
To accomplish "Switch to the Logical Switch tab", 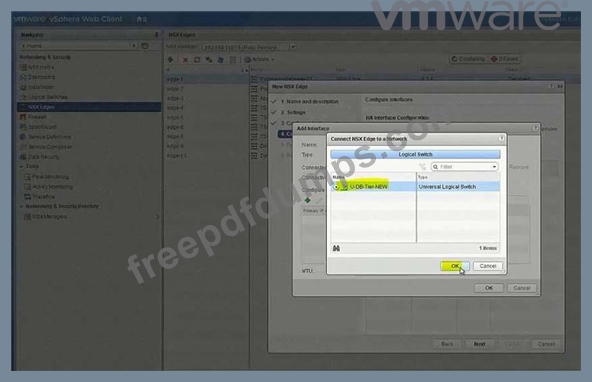I will 415,154.
